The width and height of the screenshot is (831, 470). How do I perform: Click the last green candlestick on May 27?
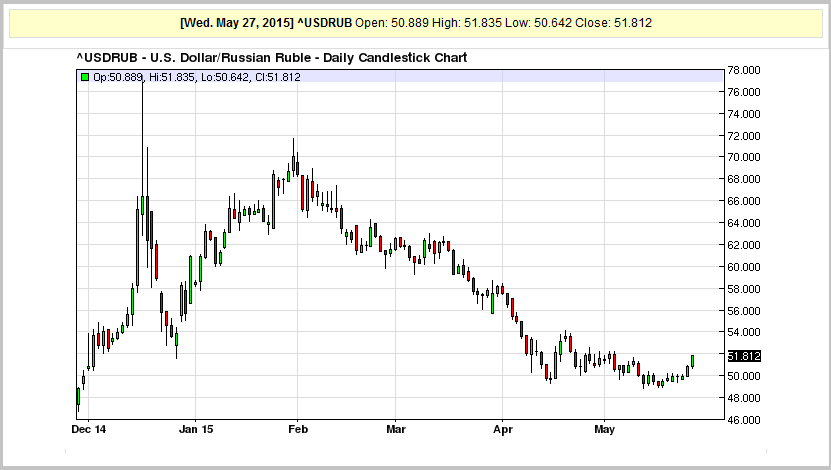point(693,361)
